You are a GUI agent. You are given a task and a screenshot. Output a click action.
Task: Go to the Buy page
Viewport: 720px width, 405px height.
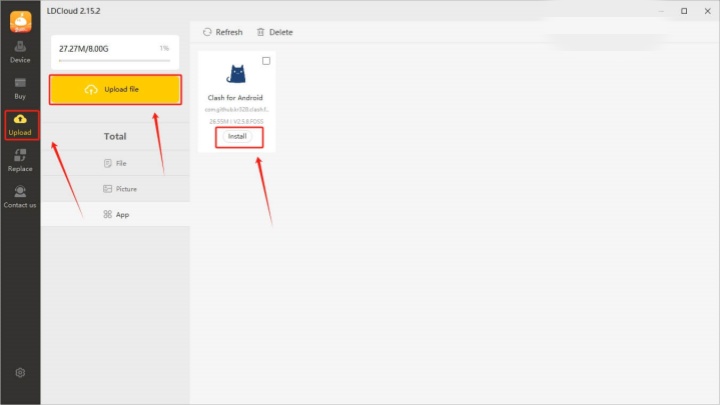coord(20,87)
